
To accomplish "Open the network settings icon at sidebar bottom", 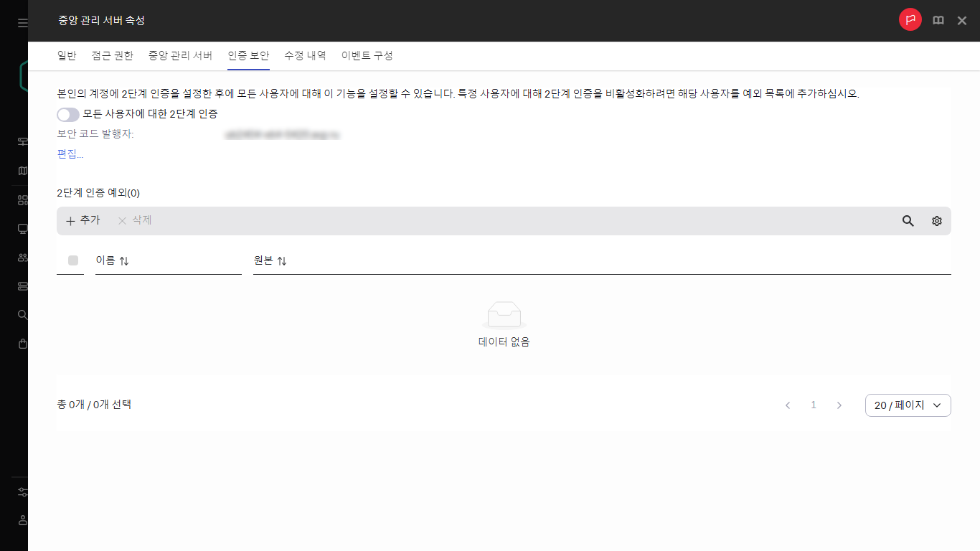I will pyautogui.click(x=22, y=492).
